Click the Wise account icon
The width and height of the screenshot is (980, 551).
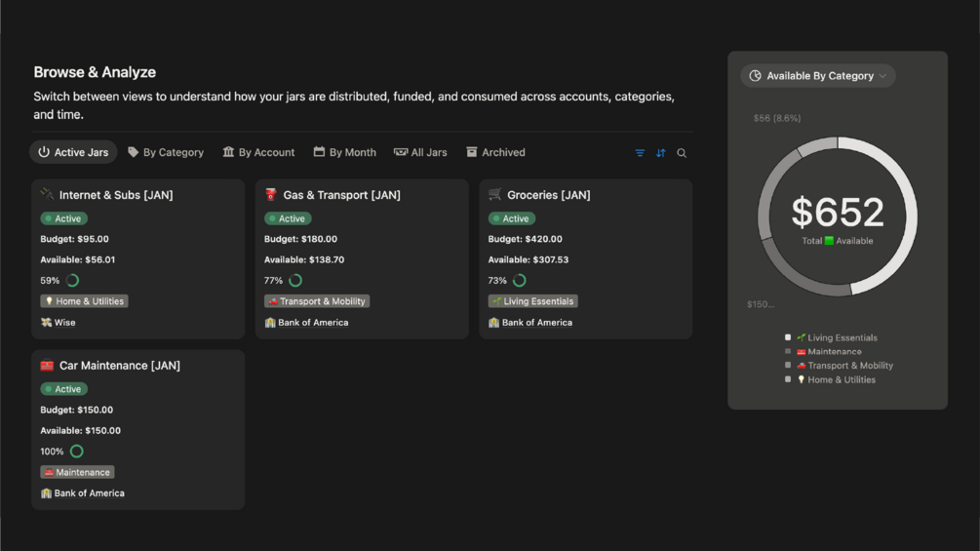tap(46, 323)
